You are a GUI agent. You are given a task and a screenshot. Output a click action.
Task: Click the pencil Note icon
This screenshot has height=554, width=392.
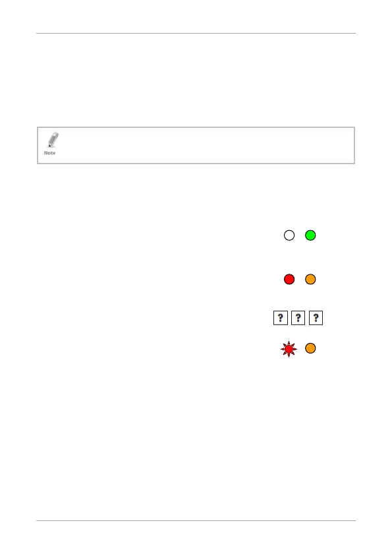(53, 140)
